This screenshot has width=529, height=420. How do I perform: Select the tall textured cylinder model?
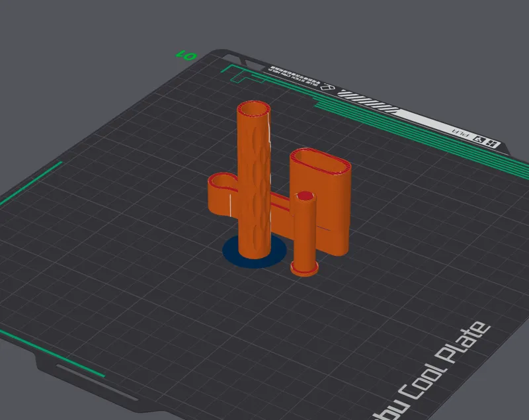coord(254,182)
